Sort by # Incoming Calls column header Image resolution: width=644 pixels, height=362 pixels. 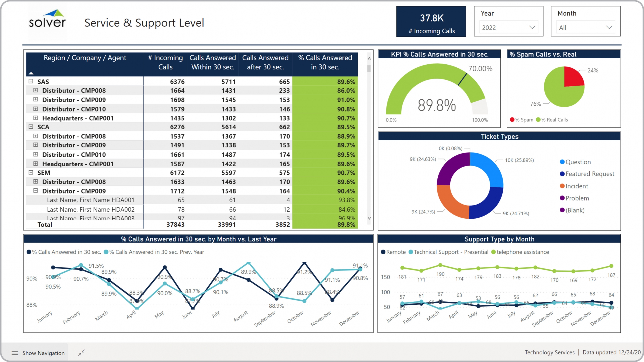pos(165,62)
